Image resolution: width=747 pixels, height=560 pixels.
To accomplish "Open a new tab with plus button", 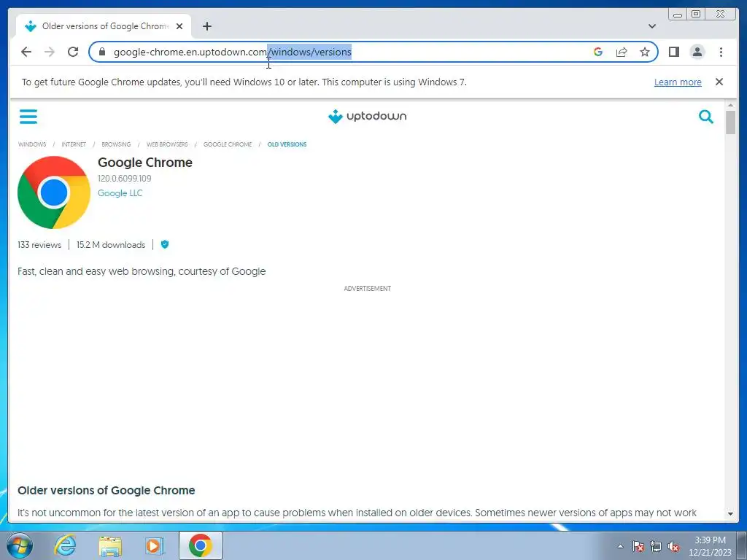I will tap(206, 26).
